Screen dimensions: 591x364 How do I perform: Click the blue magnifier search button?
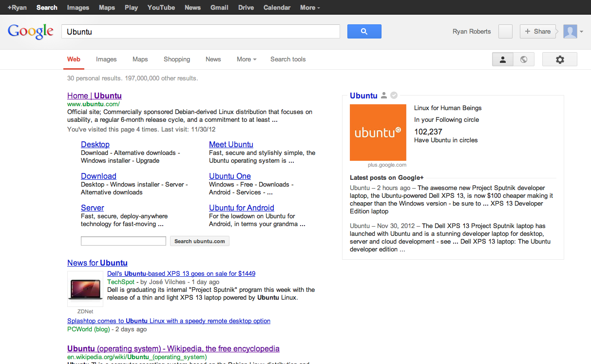(364, 32)
